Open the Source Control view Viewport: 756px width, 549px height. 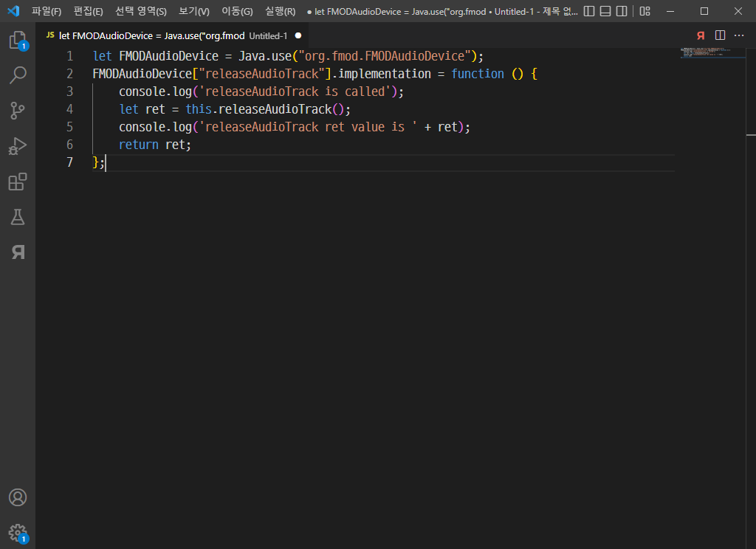[17, 111]
